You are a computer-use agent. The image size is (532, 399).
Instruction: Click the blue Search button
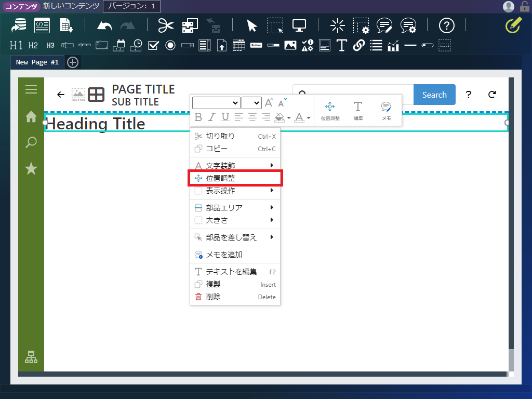point(434,95)
